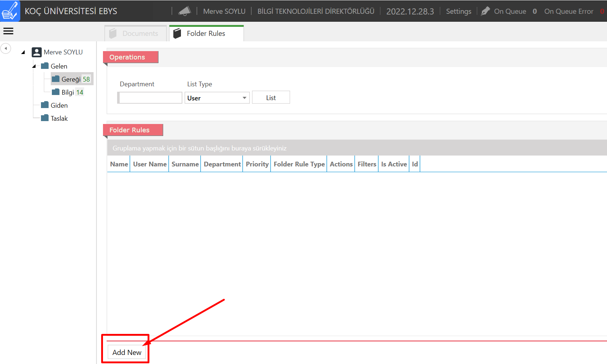Collapse the Merve SOYLU tree node
Viewport: 607px width, 364px height.
point(23,52)
